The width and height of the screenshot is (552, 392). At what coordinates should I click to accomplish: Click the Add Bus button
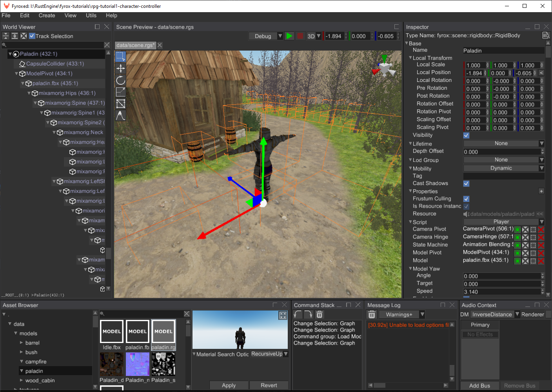(479, 386)
